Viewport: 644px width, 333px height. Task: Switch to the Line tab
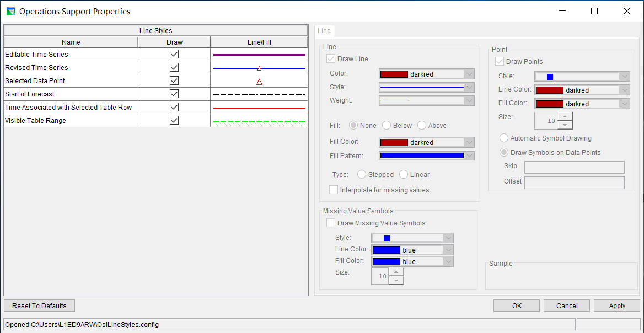pyautogui.click(x=324, y=31)
